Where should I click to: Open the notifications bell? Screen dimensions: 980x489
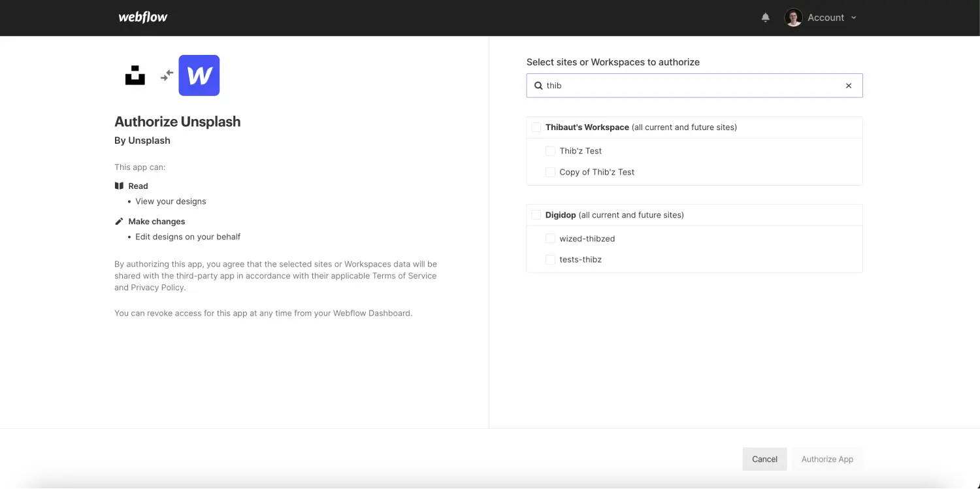pyautogui.click(x=765, y=18)
